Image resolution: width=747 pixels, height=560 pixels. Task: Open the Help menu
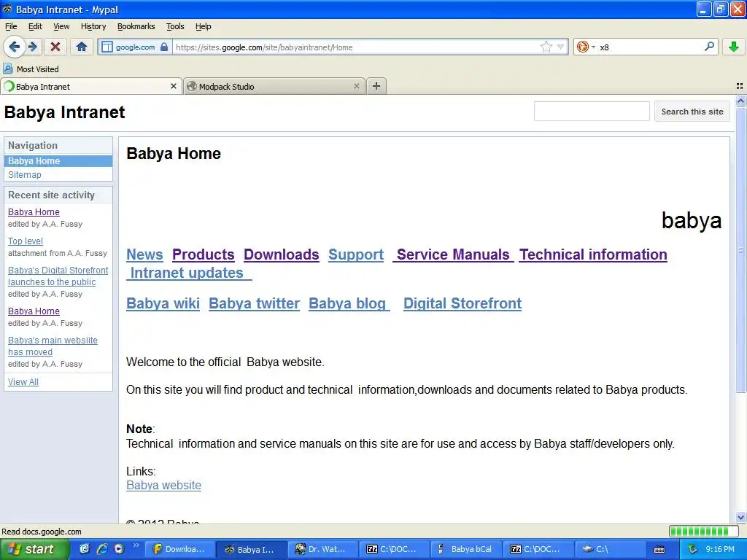coord(204,26)
